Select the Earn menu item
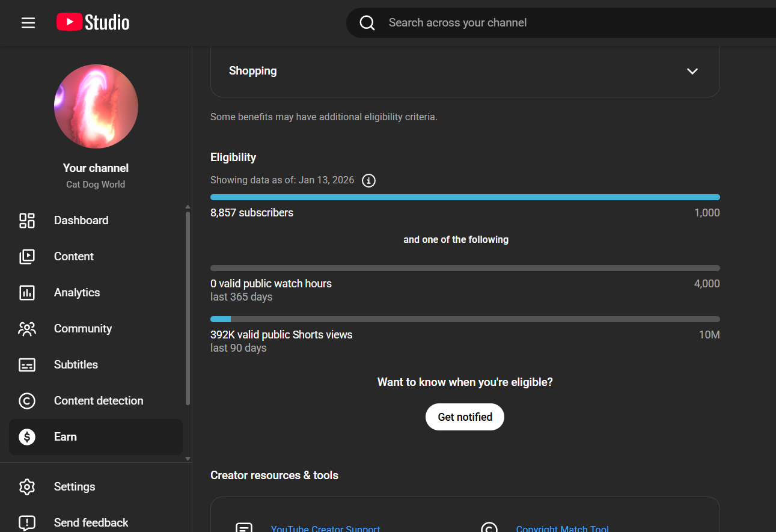776x532 pixels. (x=66, y=437)
